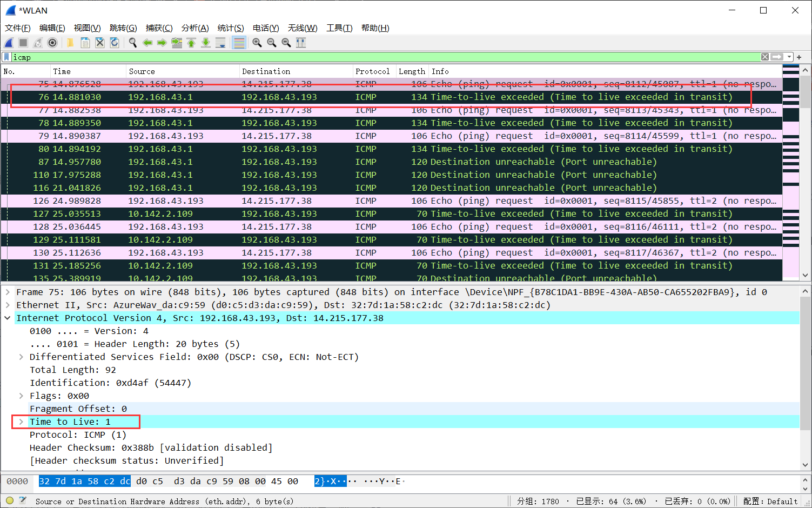Open the 帮助(H) menu

click(x=375, y=28)
